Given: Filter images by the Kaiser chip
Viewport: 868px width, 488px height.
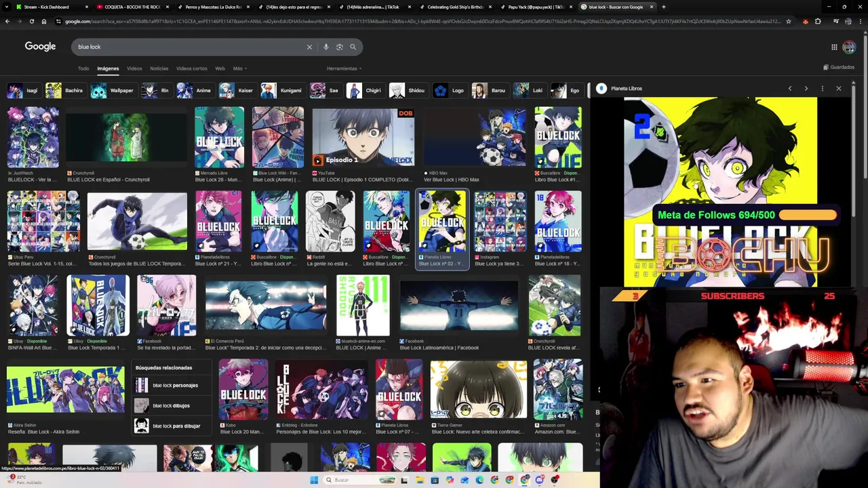Looking at the screenshot, I should [x=237, y=90].
